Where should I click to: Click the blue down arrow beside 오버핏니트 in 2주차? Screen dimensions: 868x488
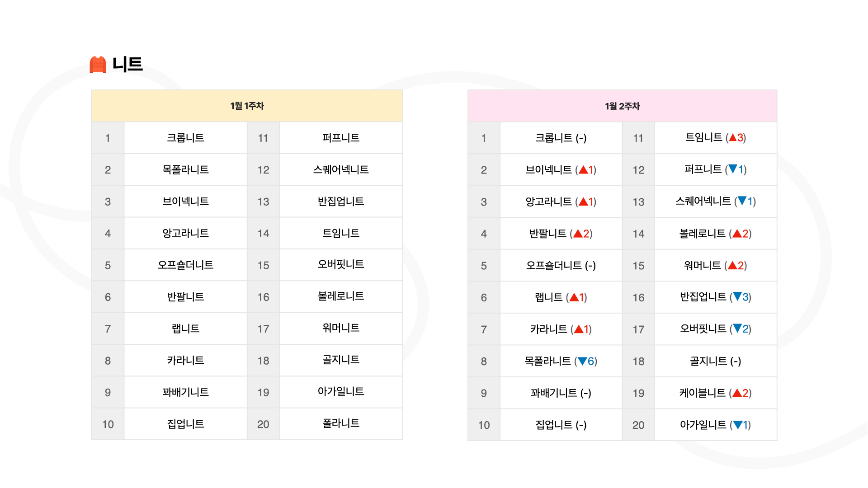[737, 328]
